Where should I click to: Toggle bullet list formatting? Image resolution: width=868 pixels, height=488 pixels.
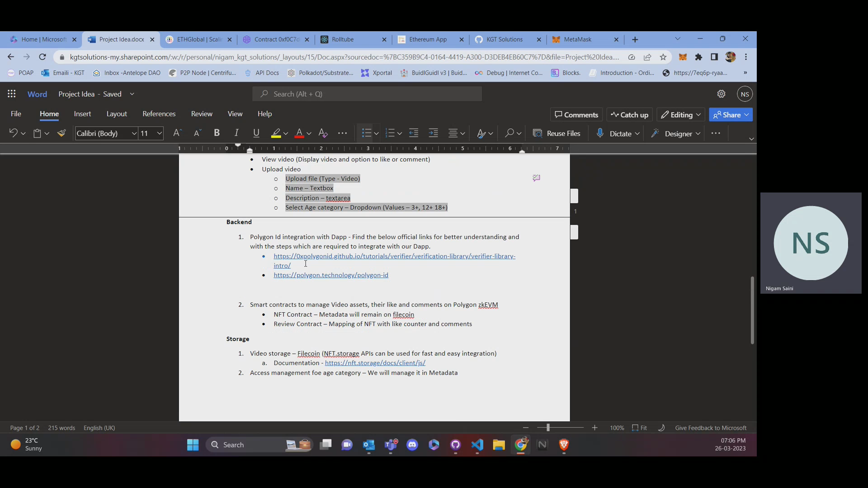pyautogui.click(x=366, y=133)
